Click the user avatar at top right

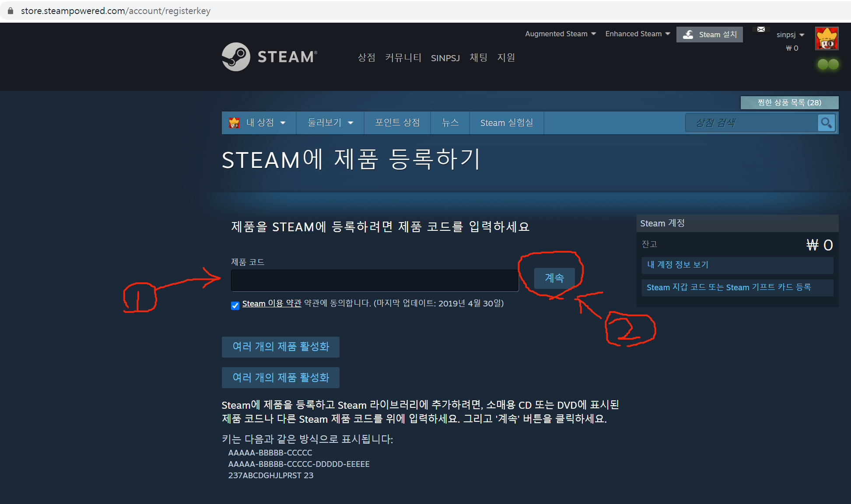click(826, 38)
